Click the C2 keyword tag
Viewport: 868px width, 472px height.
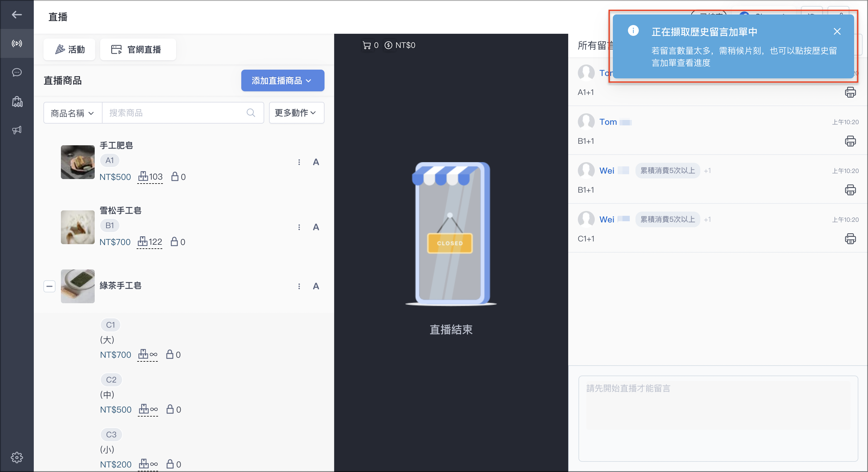click(x=111, y=380)
